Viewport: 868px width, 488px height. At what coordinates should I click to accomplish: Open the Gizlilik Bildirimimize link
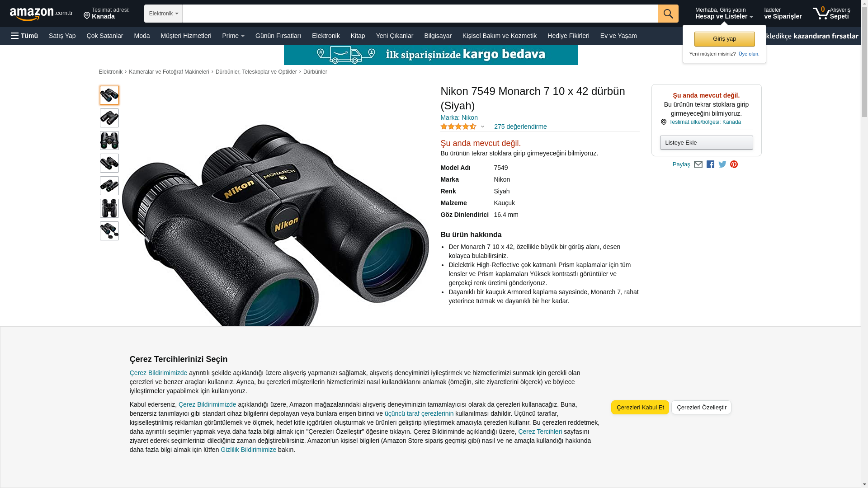[248, 450]
